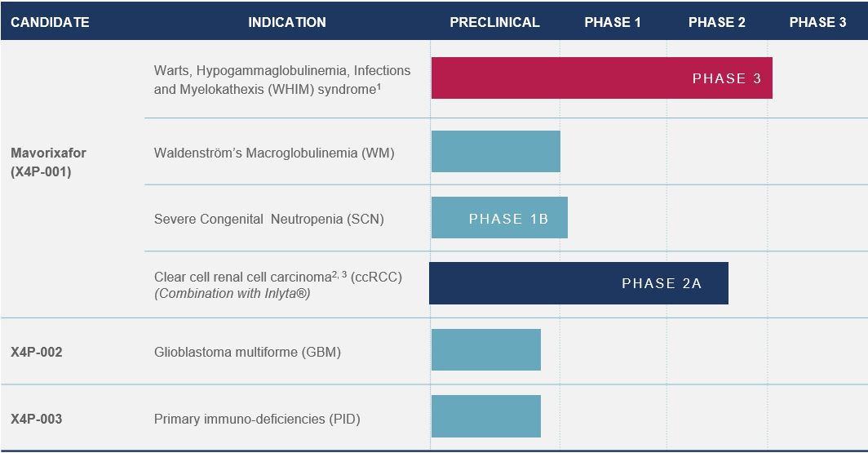
Task: Select the Waldenström's Macroglobulinemia progress bar
Action: [x=495, y=151]
